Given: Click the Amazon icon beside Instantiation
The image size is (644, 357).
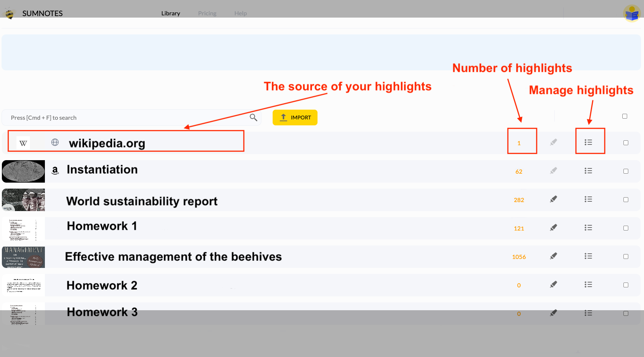Looking at the screenshot, I should pyautogui.click(x=55, y=171).
